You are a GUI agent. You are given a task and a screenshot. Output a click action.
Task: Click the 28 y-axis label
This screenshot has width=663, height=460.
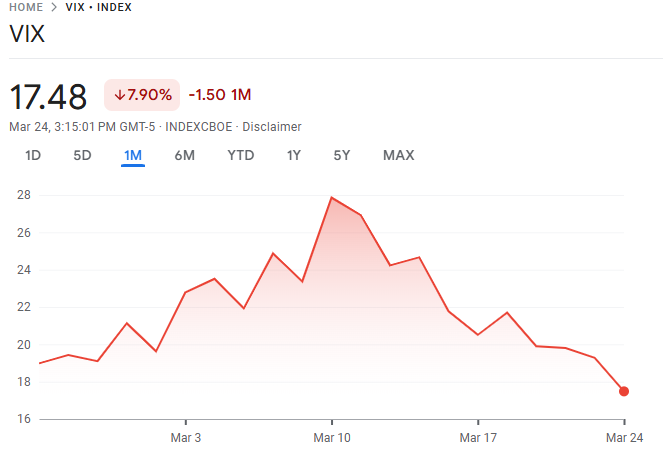click(x=24, y=195)
